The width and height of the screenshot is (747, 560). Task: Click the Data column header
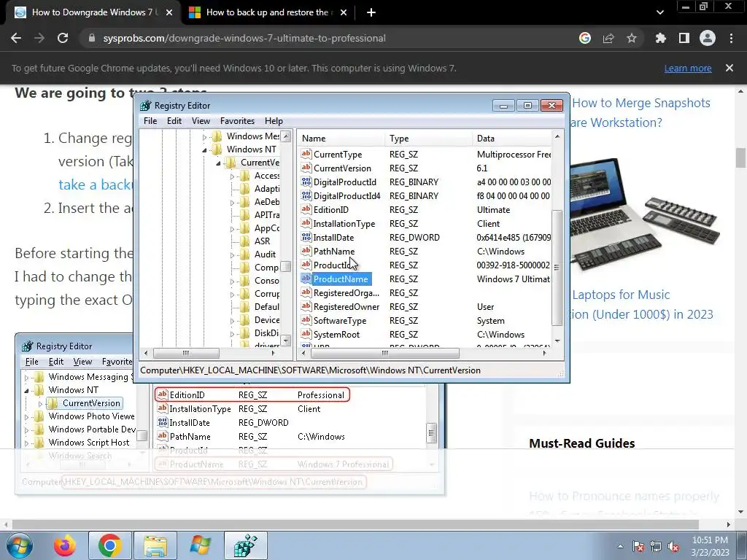point(512,139)
